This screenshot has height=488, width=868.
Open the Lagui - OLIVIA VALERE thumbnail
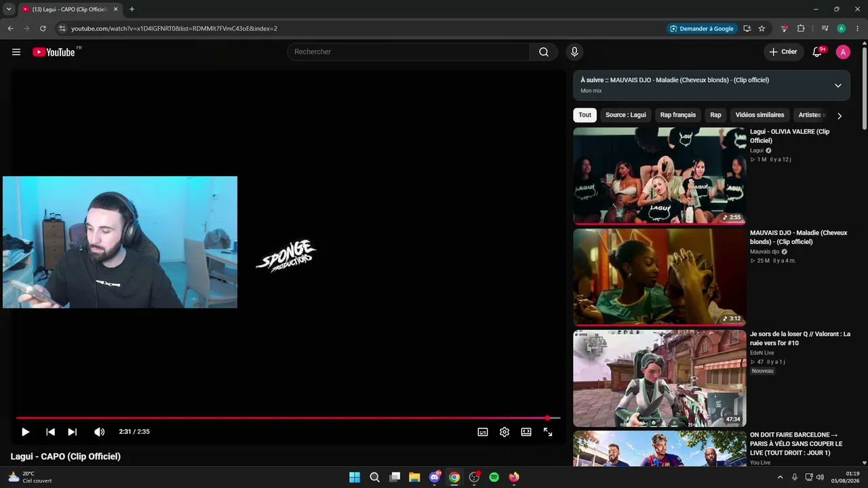[x=659, y=176]
